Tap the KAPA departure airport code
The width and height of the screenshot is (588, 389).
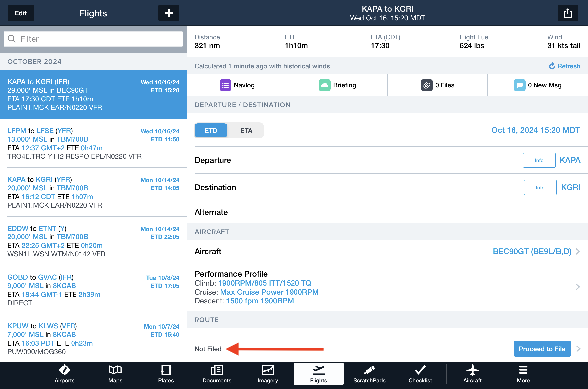coord(570,160)
